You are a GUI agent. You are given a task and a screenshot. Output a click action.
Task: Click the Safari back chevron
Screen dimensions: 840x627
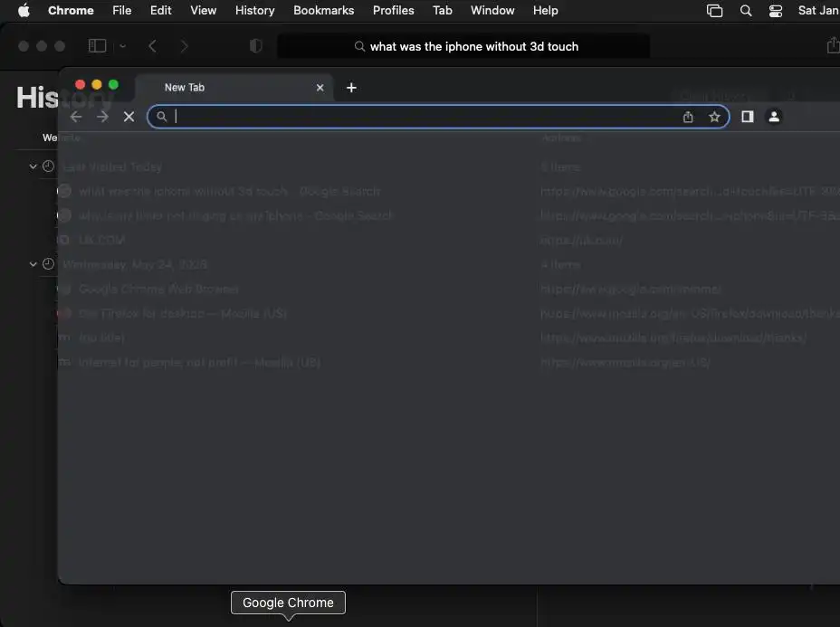(152, 46)
